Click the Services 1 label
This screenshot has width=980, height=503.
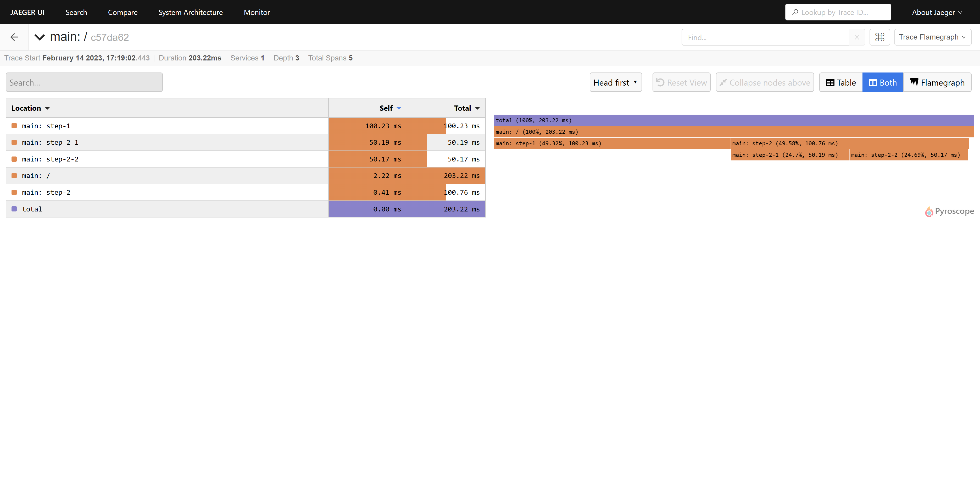pos(247,58)
